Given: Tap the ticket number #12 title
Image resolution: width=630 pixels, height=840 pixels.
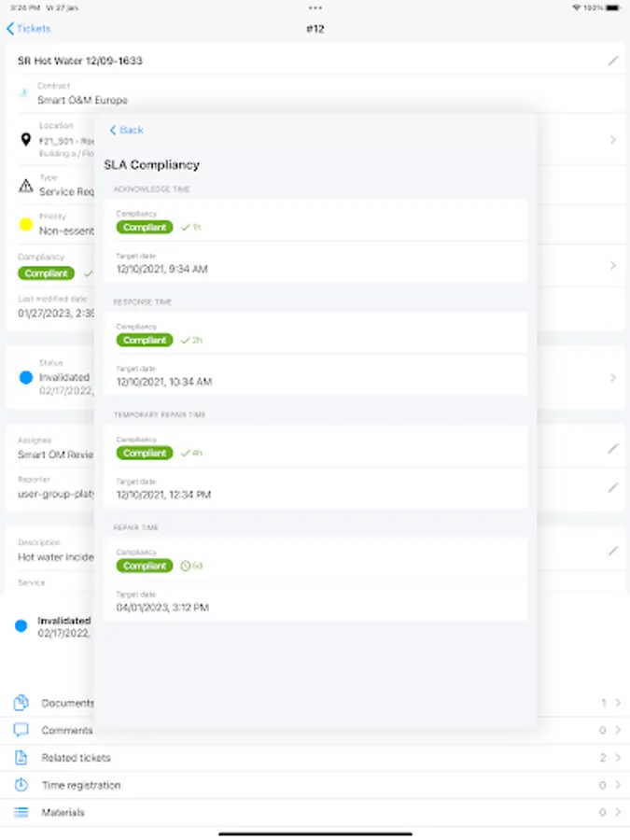Looking at the screenshot, I should click(315, 29).
